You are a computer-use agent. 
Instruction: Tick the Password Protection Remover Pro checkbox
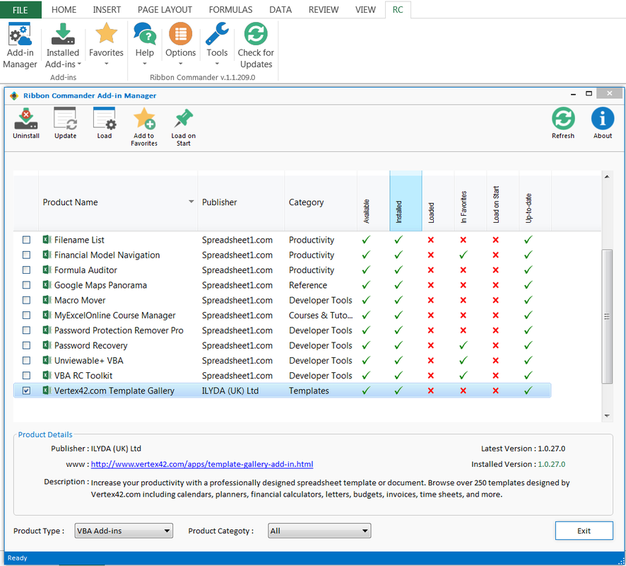(26, 330)
